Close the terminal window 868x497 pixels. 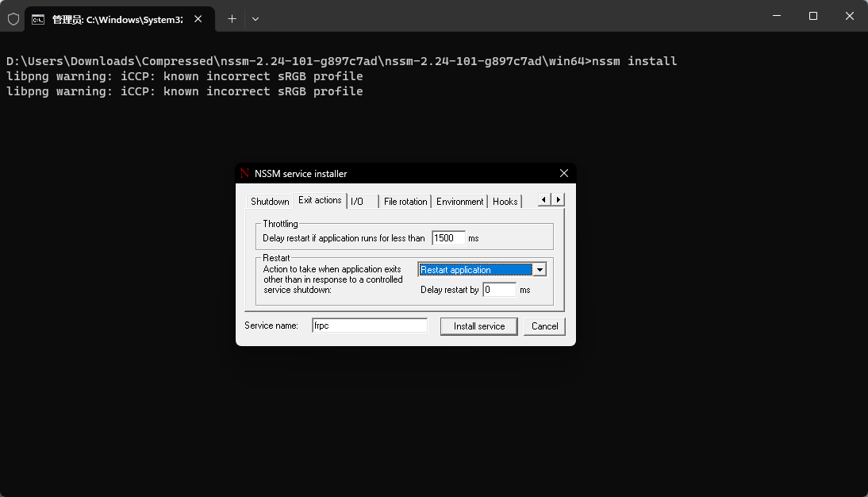coord(850,16)
